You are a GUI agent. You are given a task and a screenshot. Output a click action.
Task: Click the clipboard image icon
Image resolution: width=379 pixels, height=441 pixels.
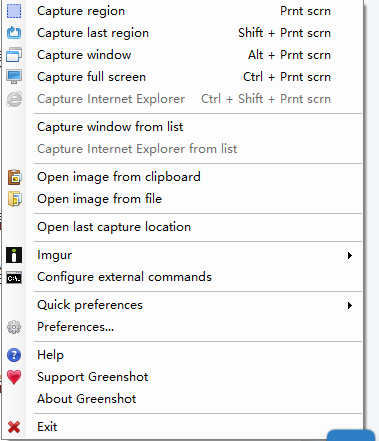point(14,177)
